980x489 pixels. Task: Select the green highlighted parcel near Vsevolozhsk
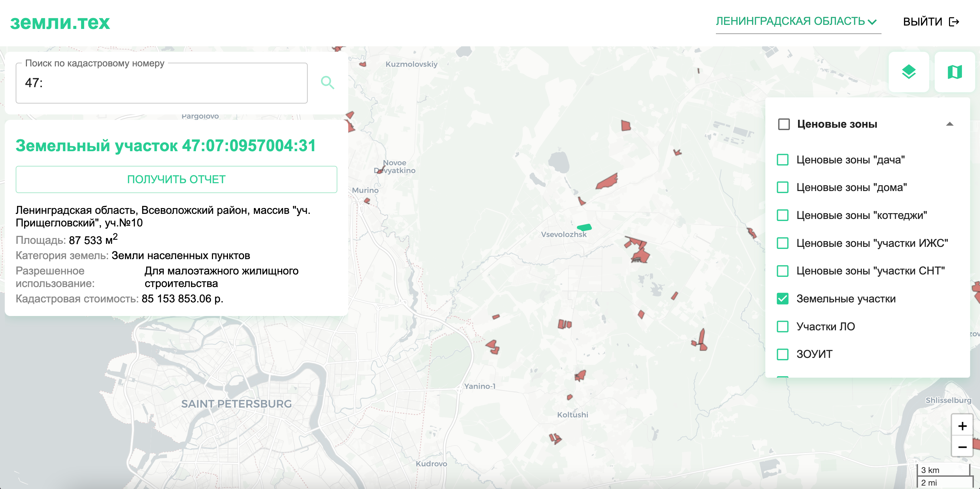pyautogui.click(x=584, y=227)
